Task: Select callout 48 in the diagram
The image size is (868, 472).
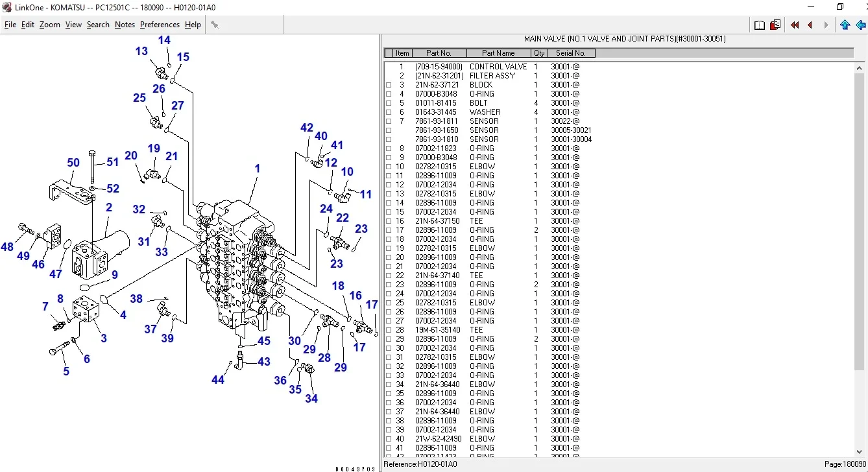Action: (x=7, y=247)
